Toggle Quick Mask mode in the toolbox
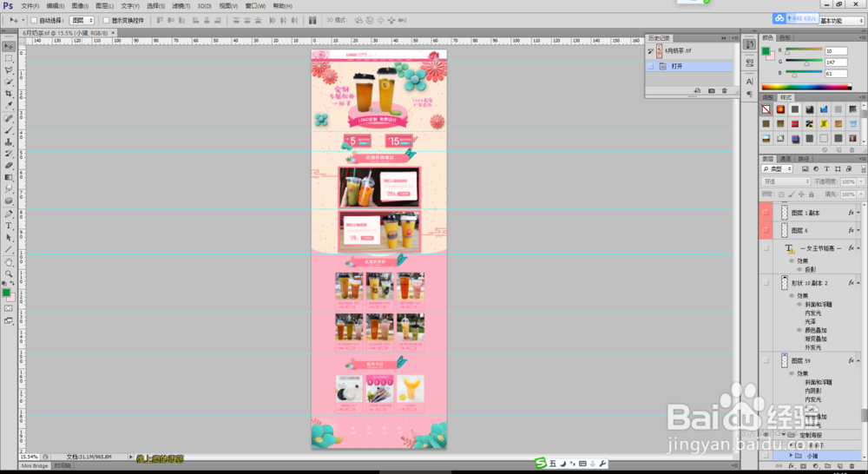 (x=9, y=308)
